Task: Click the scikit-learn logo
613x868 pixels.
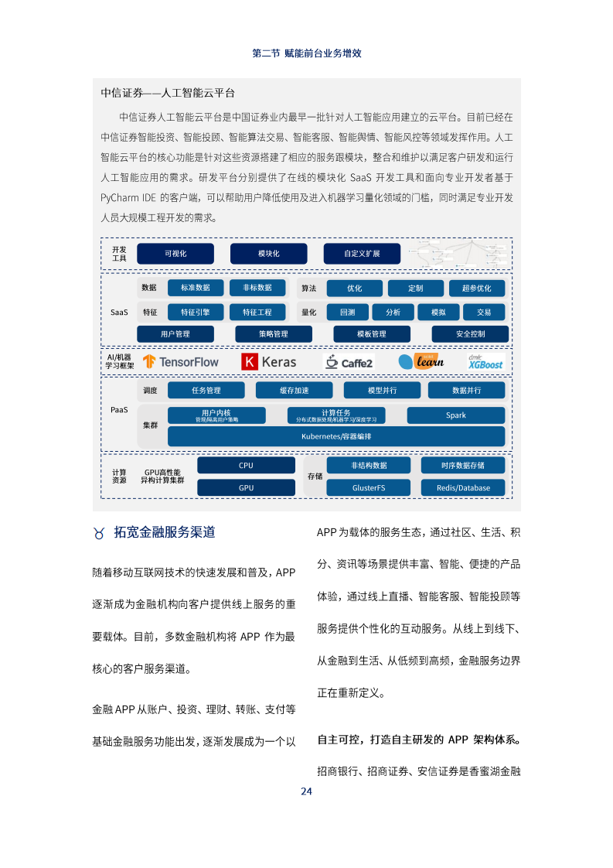Action: click(421, 361)
